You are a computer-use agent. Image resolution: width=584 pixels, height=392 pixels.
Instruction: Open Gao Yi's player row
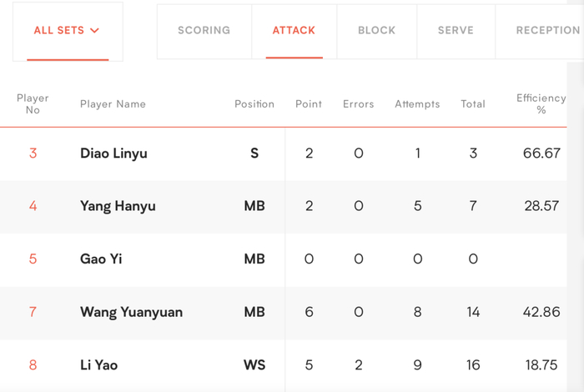pyautogui.click(x=101, y=259)
